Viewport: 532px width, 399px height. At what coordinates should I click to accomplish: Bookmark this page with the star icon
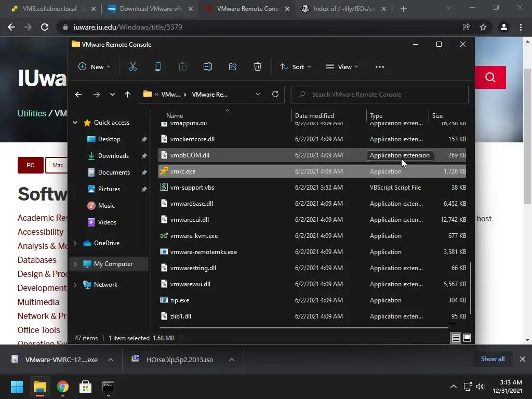483,27
